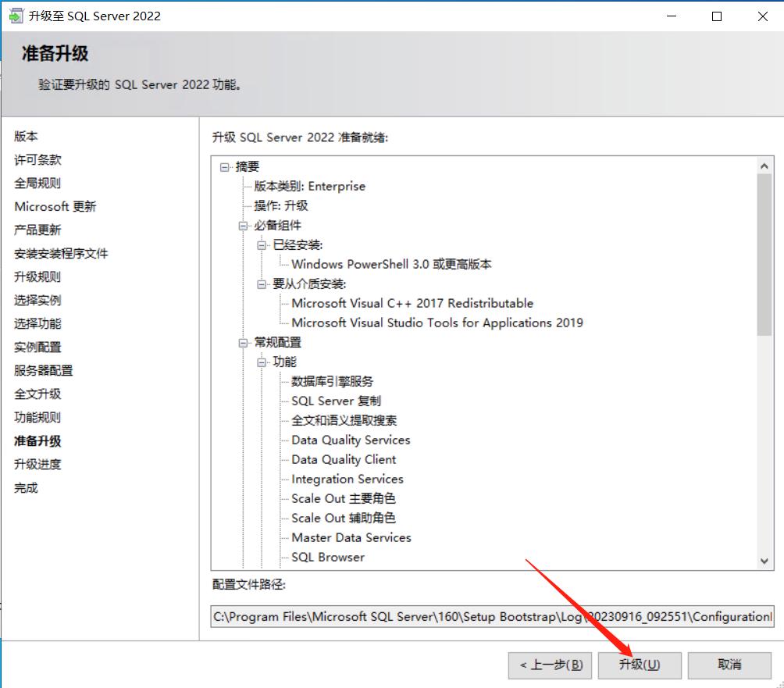
Task: Select Windows PowerShell 3.0 或更高版本 row
Action: [x=391, y=264]
